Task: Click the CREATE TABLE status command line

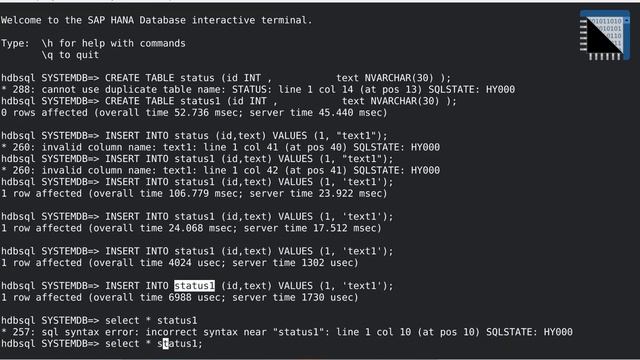Action: click(226, 78)
